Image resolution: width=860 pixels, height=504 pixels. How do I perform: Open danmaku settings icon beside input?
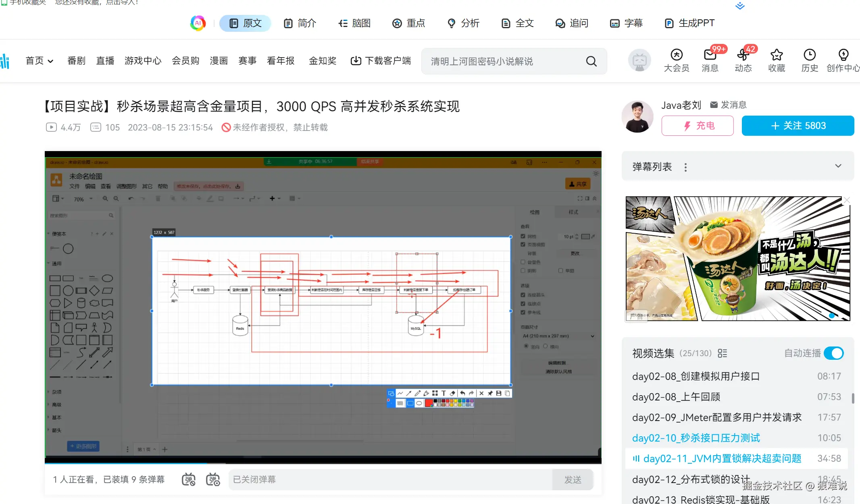click(213, 479)
